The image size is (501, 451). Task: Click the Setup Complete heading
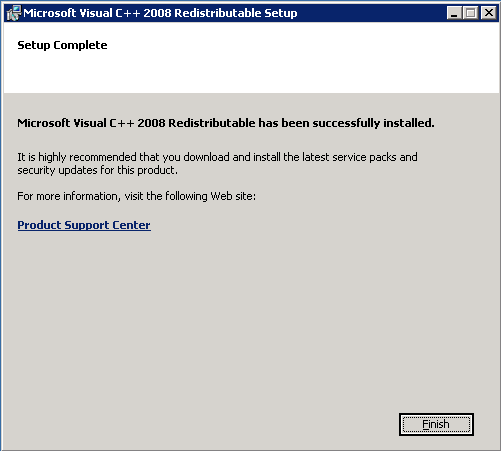pos(62,45)
